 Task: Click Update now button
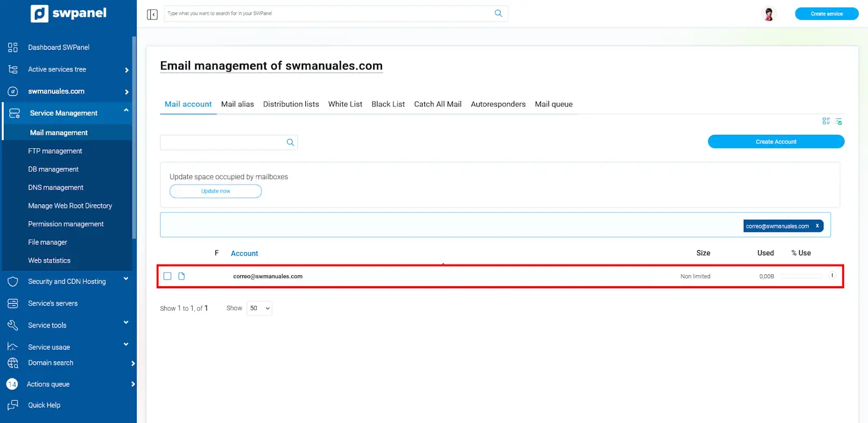215,191
